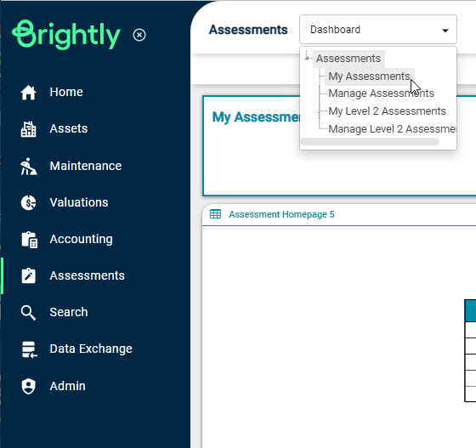Select the Assessments clipboard pencil icon
This screenshot has width=476, height=448.
coord(28,275)
